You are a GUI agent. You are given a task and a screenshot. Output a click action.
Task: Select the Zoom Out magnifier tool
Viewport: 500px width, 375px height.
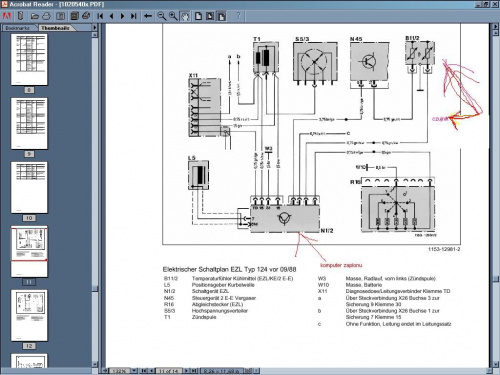(162, 16)
